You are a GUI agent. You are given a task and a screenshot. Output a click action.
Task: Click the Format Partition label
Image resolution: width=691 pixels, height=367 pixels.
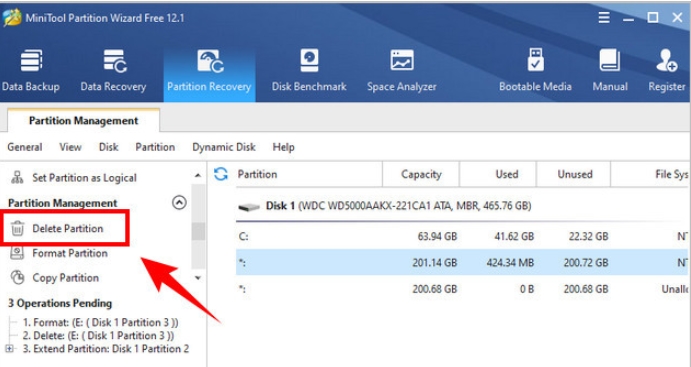tap(70, 253)
